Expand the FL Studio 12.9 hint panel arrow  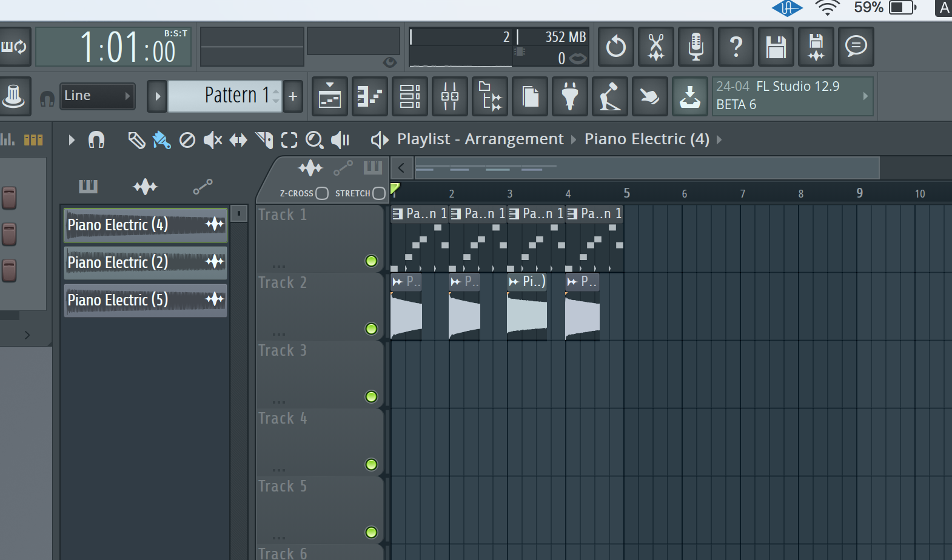pyautogui.click(x=865, y=96)
